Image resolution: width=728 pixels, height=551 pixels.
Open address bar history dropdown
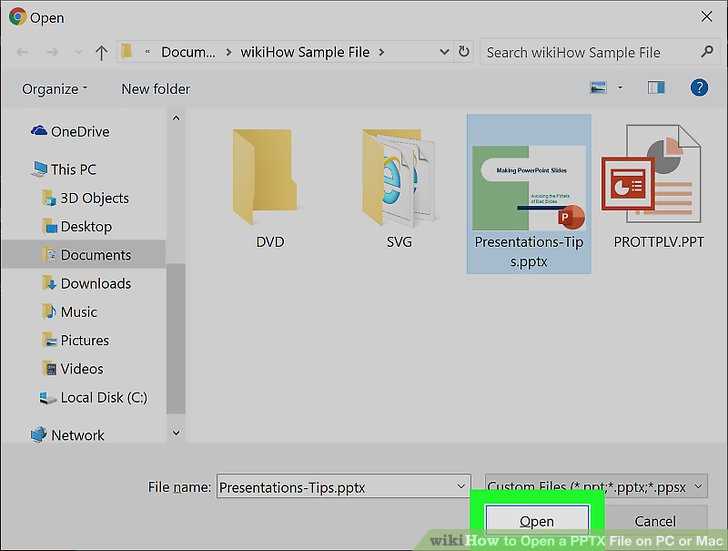coord(444,52)
